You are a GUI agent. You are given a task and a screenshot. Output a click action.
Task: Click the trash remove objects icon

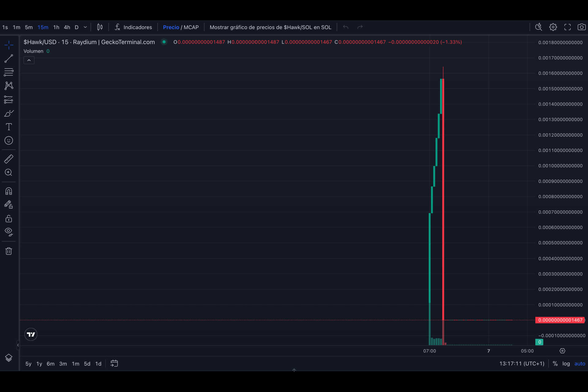coord(9,251)
